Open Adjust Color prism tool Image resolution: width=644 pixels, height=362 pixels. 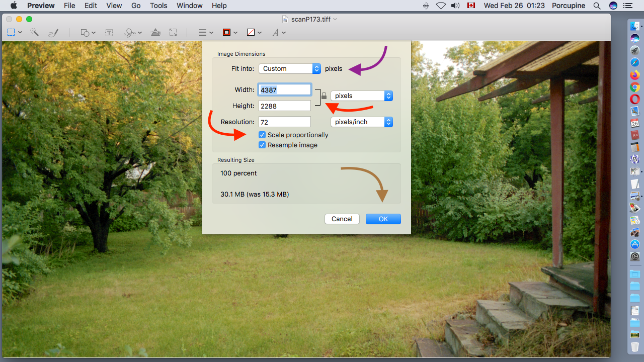click(x=155, y=32)
